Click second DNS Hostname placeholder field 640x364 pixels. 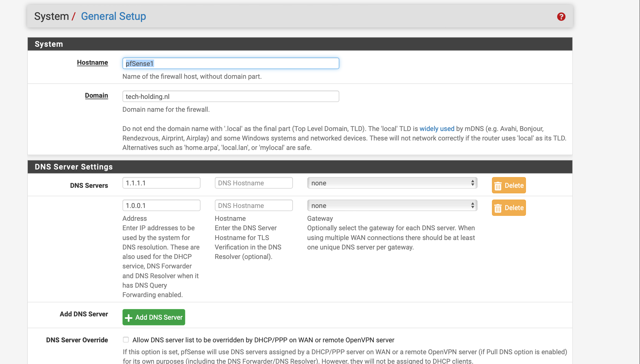[254, 206]
